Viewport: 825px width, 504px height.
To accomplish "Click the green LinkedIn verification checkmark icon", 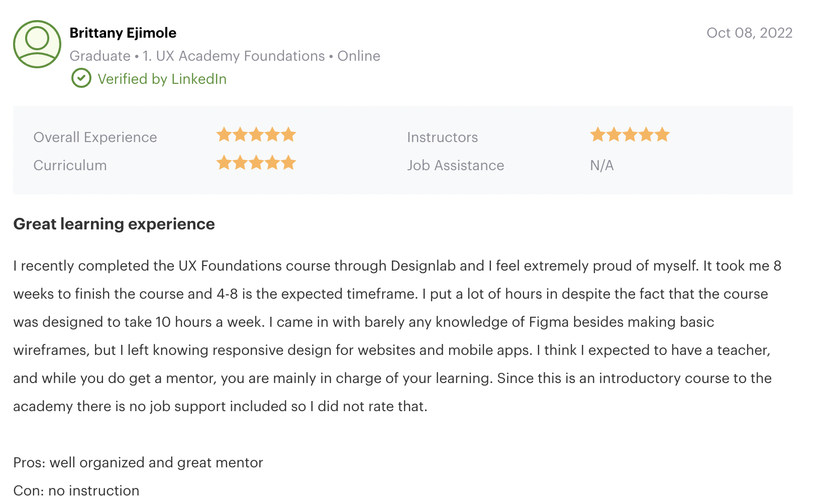I will [81, 78].
